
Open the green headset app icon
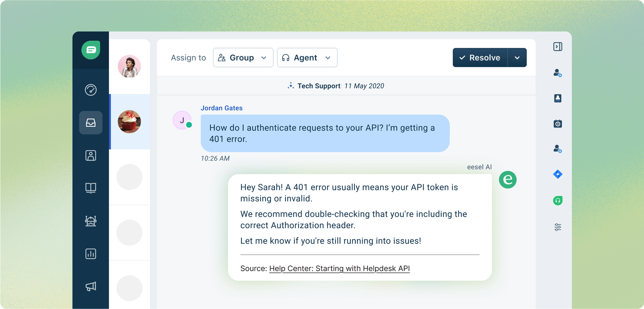[558, 201]
